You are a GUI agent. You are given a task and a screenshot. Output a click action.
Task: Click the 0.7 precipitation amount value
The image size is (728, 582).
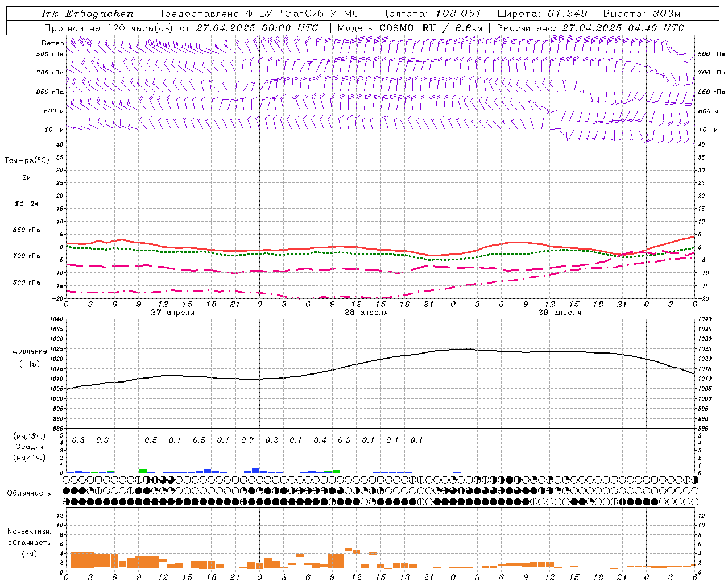[247, 440]
